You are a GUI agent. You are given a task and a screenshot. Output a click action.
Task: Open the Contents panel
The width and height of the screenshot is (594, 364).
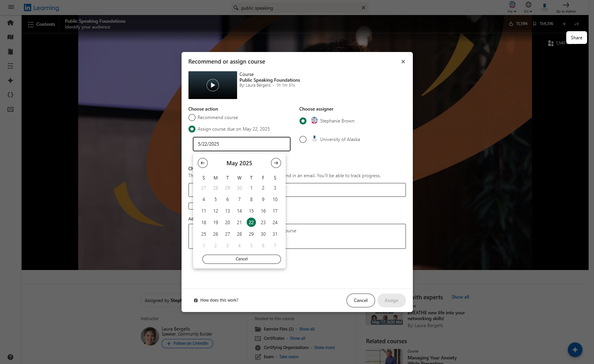click(41, 24)
